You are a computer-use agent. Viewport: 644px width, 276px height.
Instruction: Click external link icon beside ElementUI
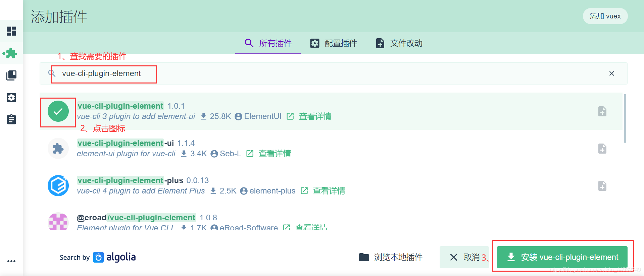pos(290,116)
